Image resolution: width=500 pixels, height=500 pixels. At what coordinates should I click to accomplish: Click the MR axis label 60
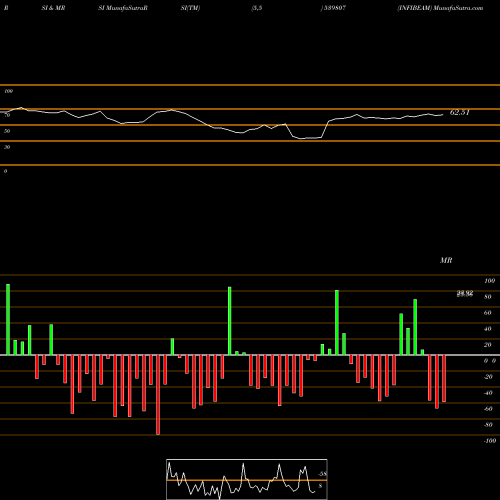click(x=488, y=313)
